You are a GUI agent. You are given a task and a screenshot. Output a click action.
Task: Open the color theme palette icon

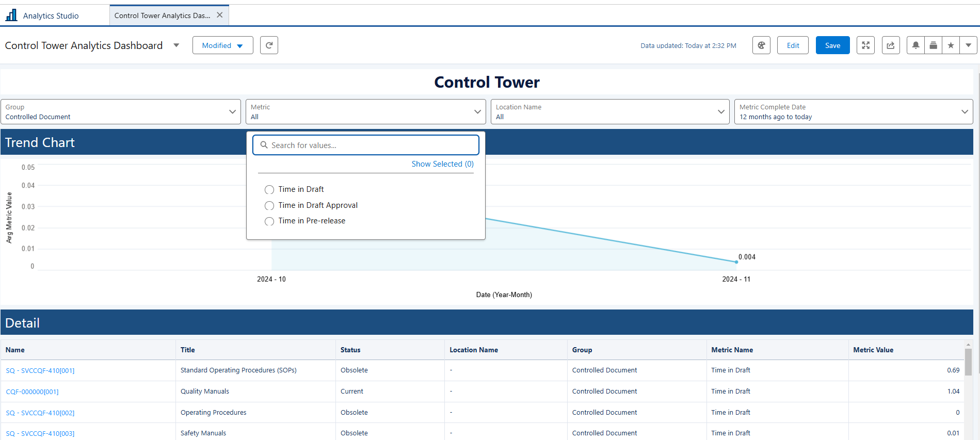pos(761,45)
